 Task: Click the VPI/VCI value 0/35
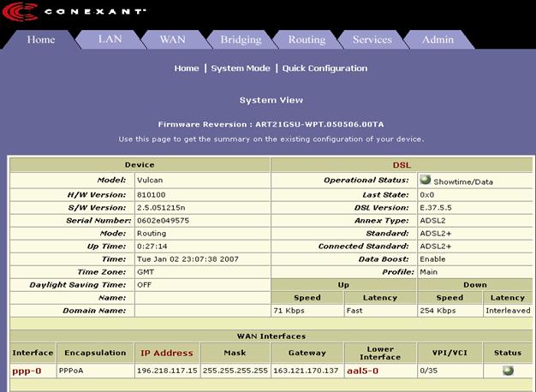pyautogui.click(x=429, y=371)
